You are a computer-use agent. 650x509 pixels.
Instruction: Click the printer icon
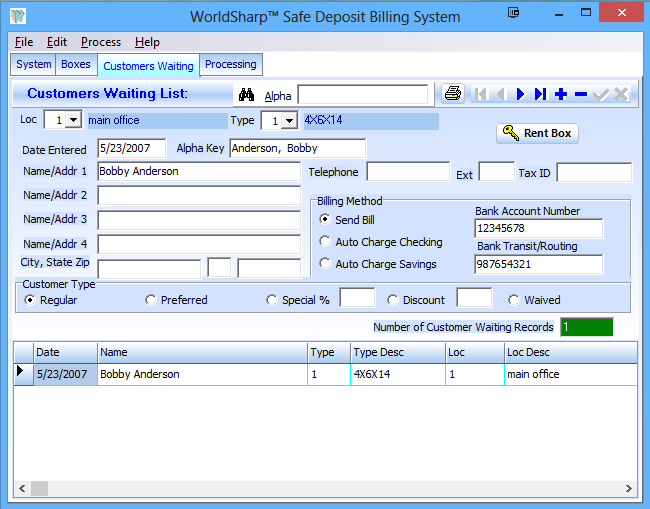pyautogui.click(x=453, y=94)
